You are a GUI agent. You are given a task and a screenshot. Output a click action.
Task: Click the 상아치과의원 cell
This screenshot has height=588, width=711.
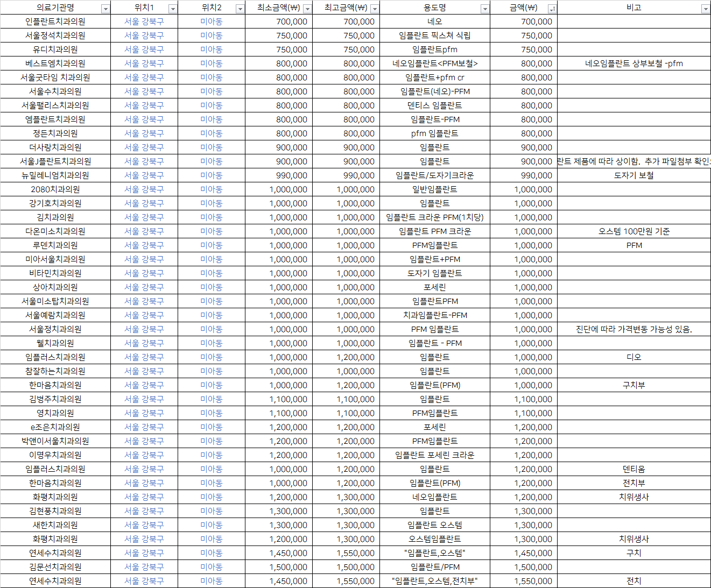coord(55,287)
